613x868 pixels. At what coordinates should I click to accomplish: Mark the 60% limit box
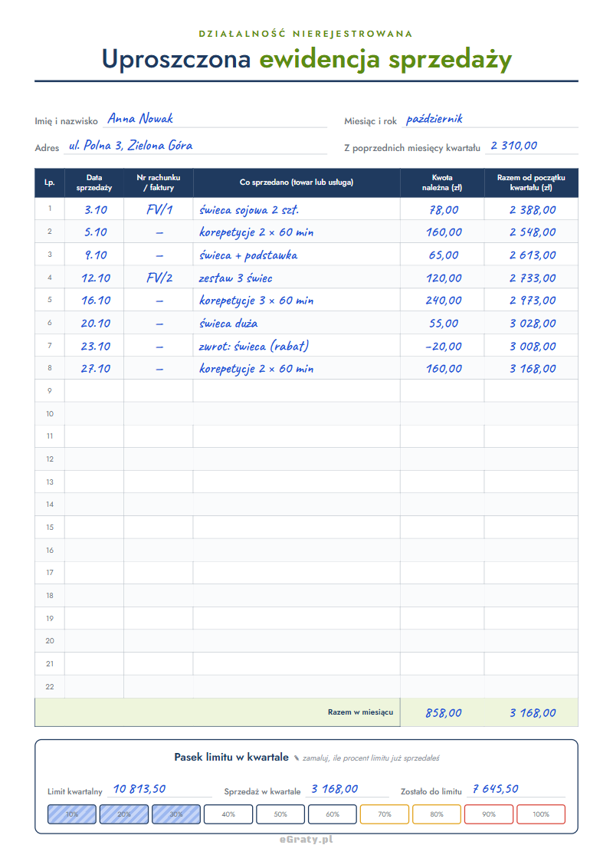(x=333, y=814)
